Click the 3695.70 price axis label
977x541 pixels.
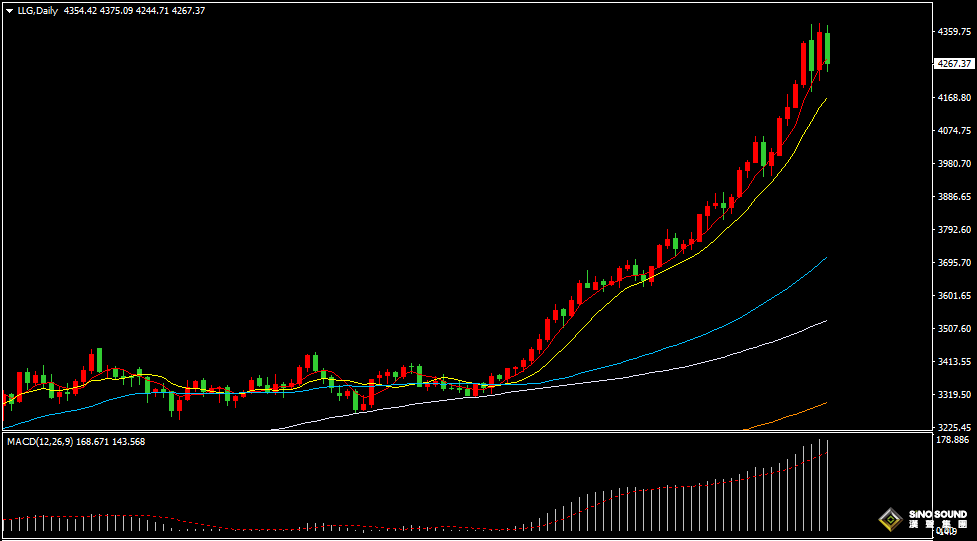tap(953, 263)
